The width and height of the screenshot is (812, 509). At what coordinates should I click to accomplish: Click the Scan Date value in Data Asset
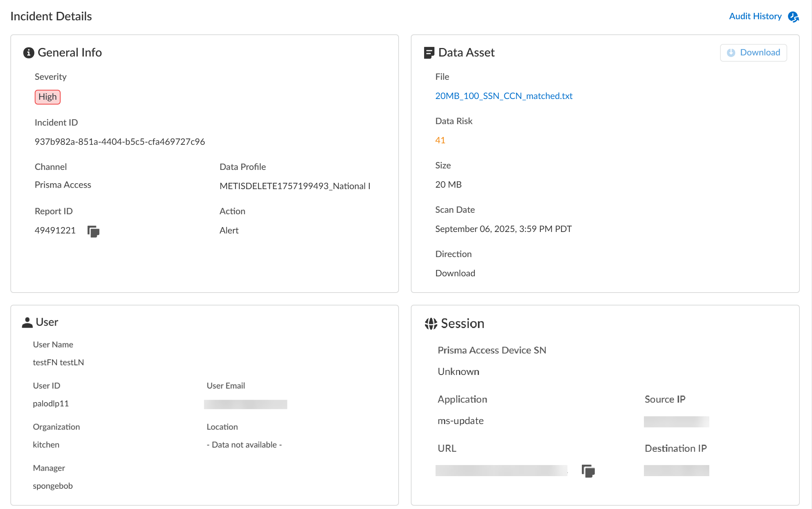coord(503,228)
